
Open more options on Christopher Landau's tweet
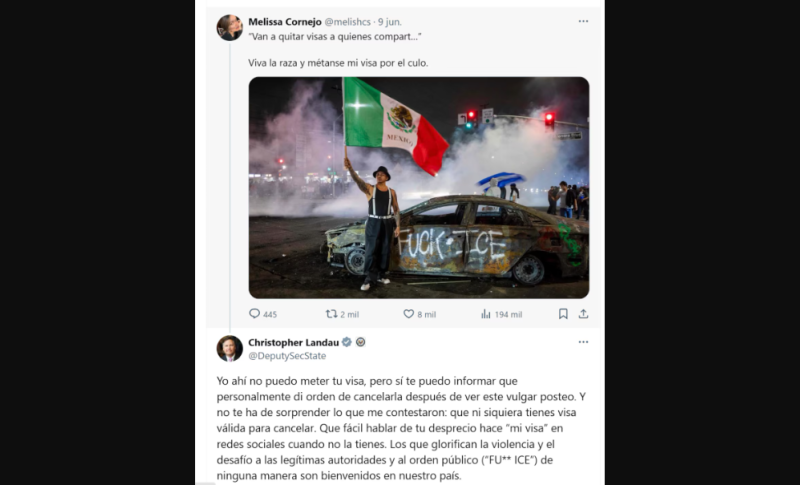point(583,342)
